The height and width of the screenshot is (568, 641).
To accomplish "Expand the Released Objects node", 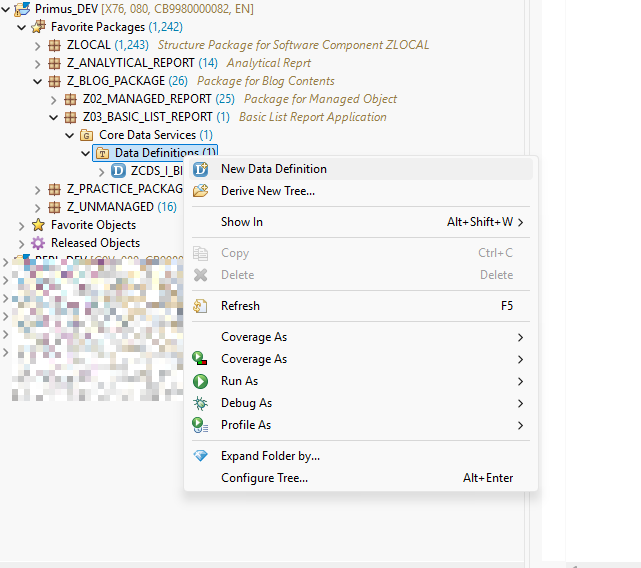I will pos(22,244).
